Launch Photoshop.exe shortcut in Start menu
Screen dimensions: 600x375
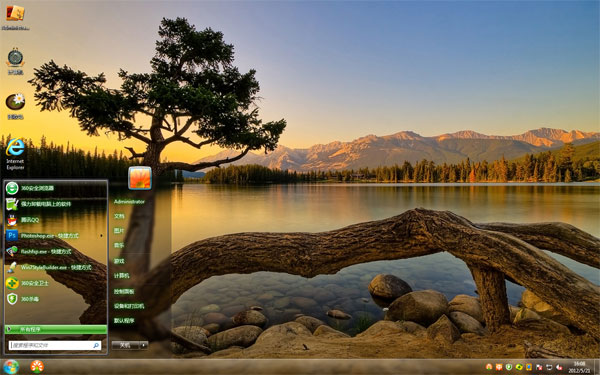tap(55, 236)
